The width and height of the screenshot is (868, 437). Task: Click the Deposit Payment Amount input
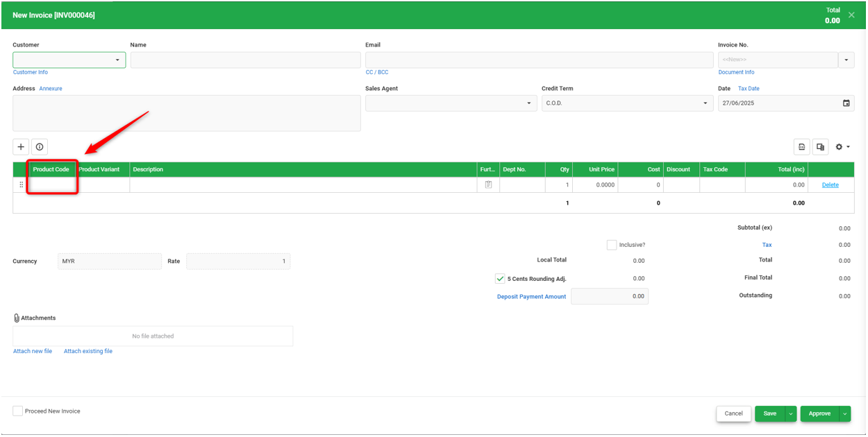(610, 296)
